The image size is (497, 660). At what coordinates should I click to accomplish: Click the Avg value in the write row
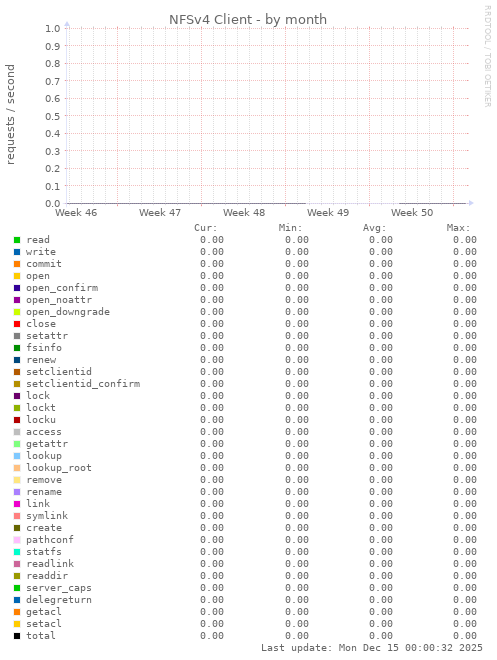(x=380, y=252)
